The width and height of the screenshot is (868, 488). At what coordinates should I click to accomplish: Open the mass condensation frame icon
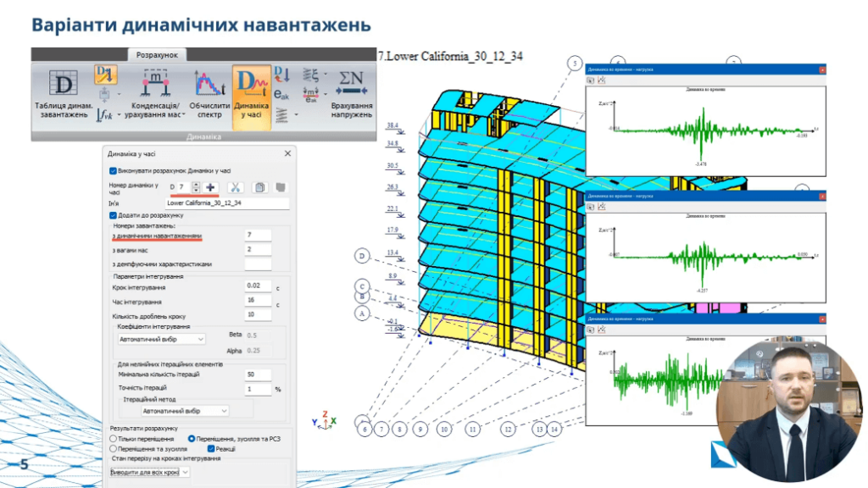pos(155,83)
